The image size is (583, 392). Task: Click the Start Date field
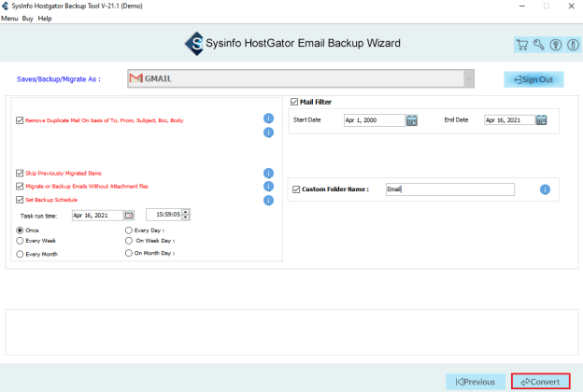coord(375,120)
